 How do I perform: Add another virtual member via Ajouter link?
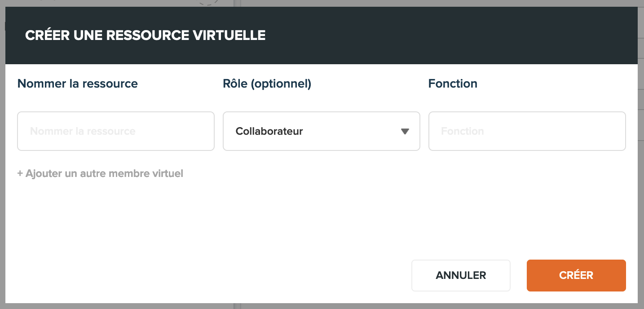[x=100, y=173]
